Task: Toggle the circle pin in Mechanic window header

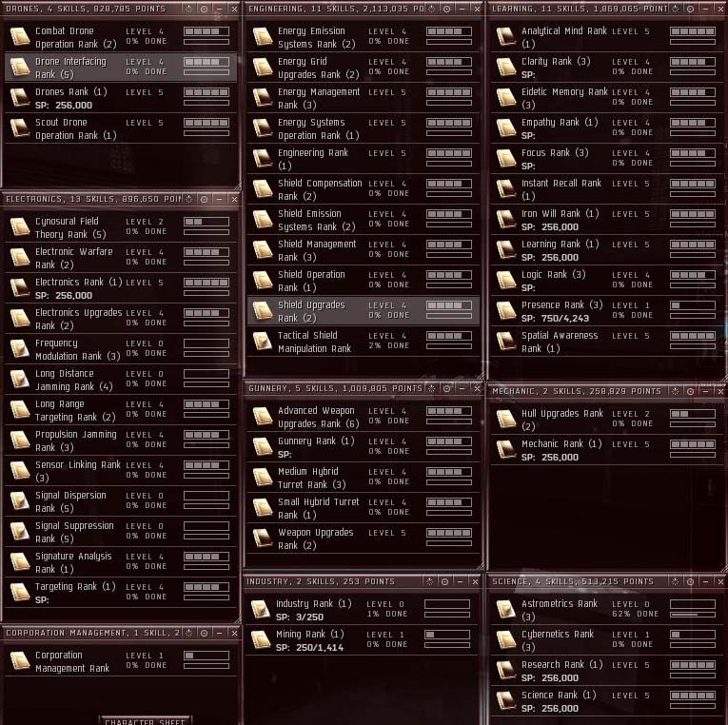Action: 690,391
